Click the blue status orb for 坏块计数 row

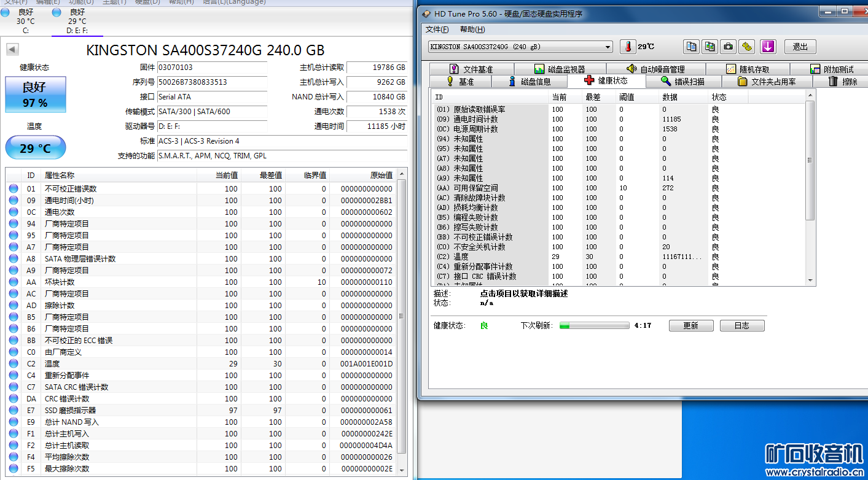[14, 282]
